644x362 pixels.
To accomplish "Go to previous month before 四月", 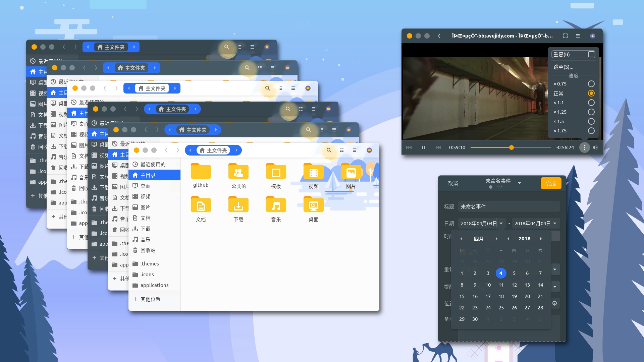I will click(462, 239).
